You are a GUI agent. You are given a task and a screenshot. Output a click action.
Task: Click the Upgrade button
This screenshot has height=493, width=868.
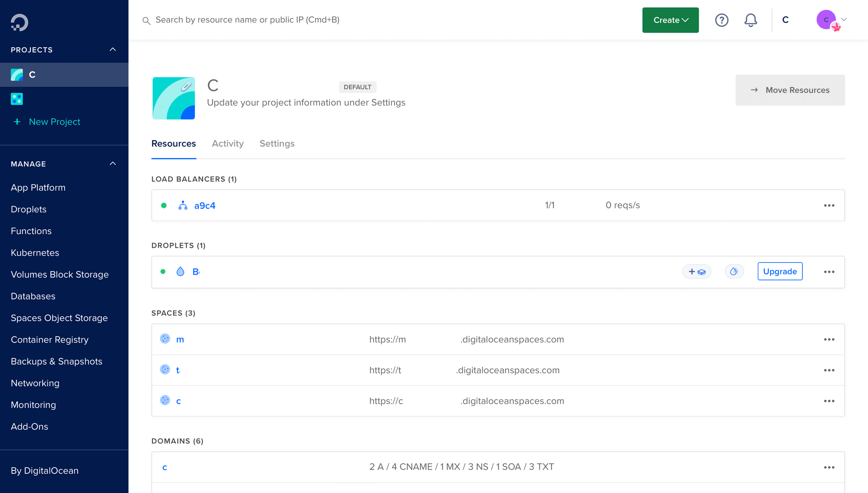780,271
